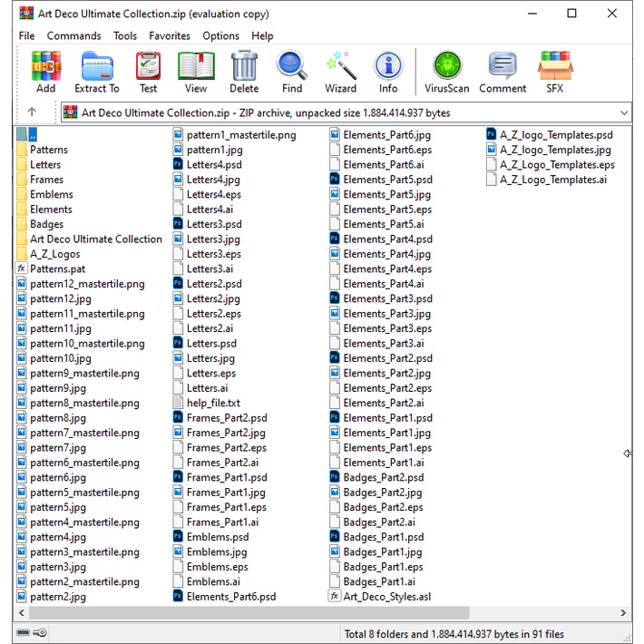Click the Extract To toolbar icon
The height and width of the screenshot is (644, 644).
tap(96, 72)
